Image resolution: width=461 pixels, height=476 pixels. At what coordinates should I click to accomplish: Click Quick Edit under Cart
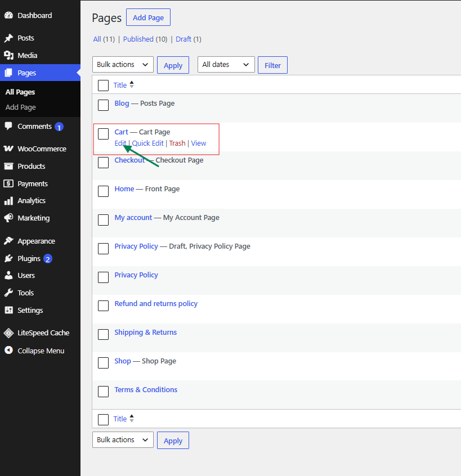(147, 143)
